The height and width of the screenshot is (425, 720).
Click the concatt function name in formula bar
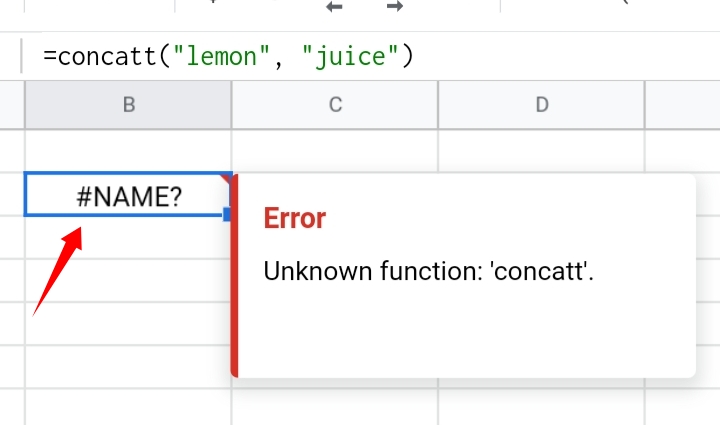click(x=107, y=56)
